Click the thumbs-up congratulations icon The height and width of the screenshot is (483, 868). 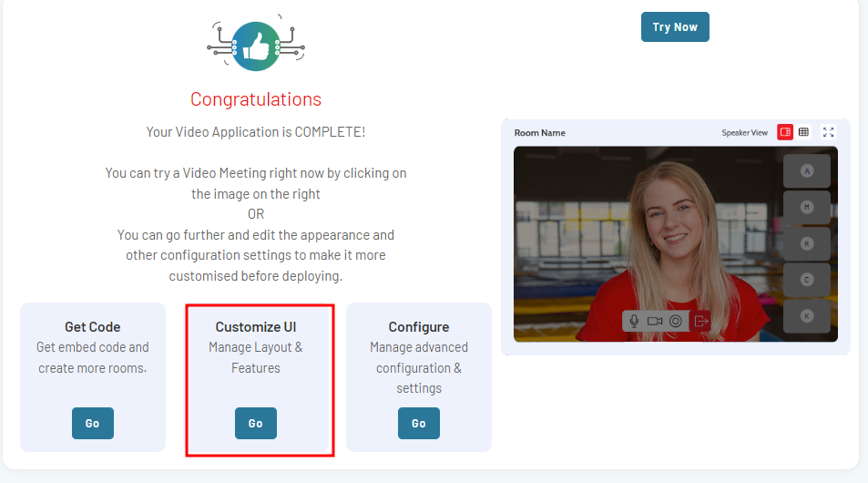256,46
